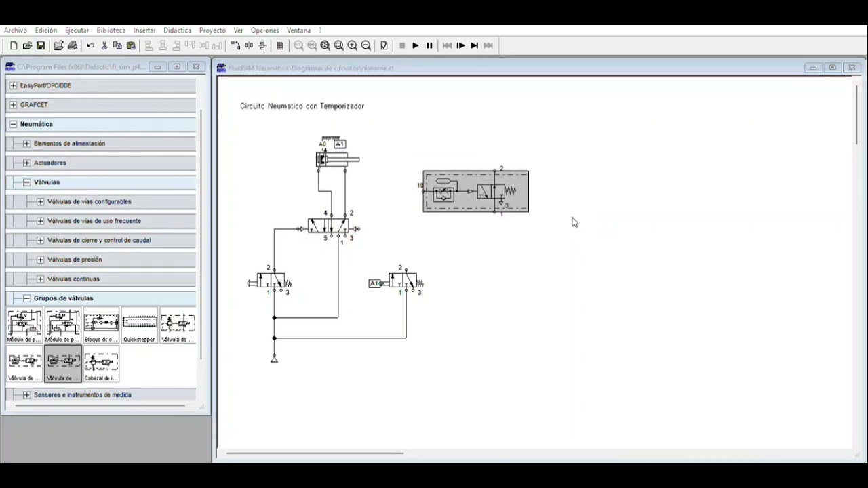Open an existing file from the toolbar

27,45
